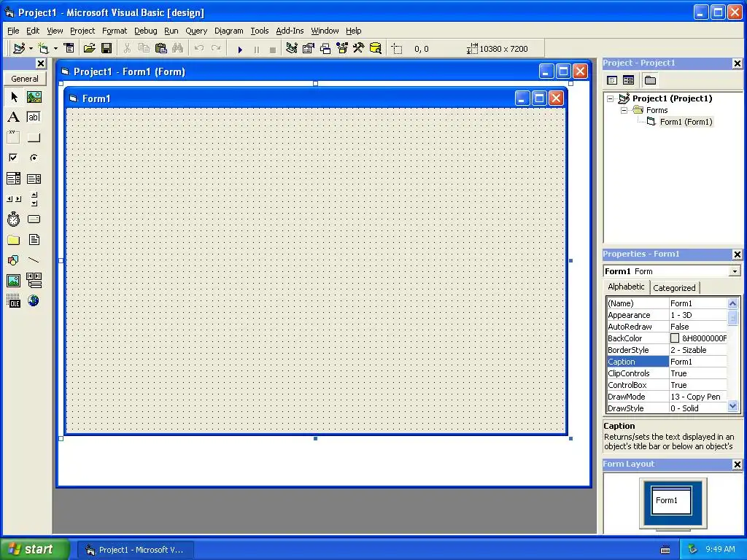The image size is (747, 560).
Task: Click the Windows Start button
Action: pyautogui.click(x=34, y=549)
